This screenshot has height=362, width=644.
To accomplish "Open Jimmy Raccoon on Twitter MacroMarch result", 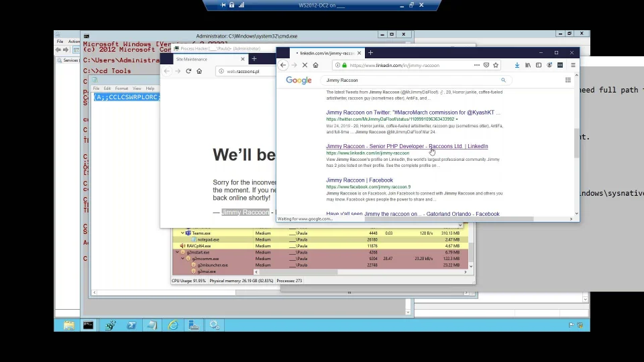I will (x=413, y=113).
